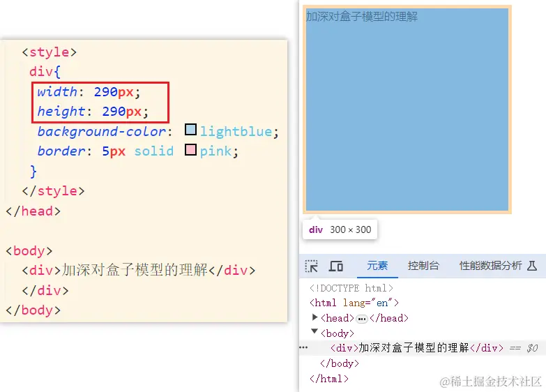This screenshot has height=392, width=546.
Task: Select the div element row in DOM tree
Action: pos(423,348)
